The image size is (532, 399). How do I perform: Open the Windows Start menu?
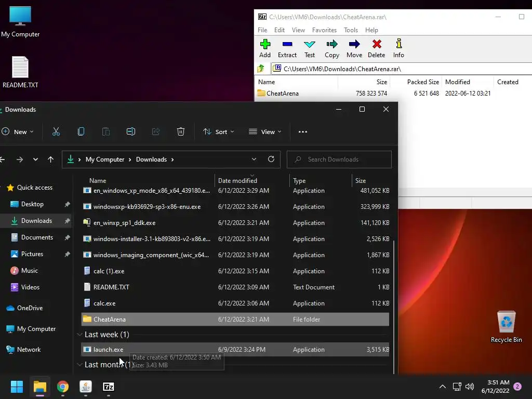(x=17, y=387)
